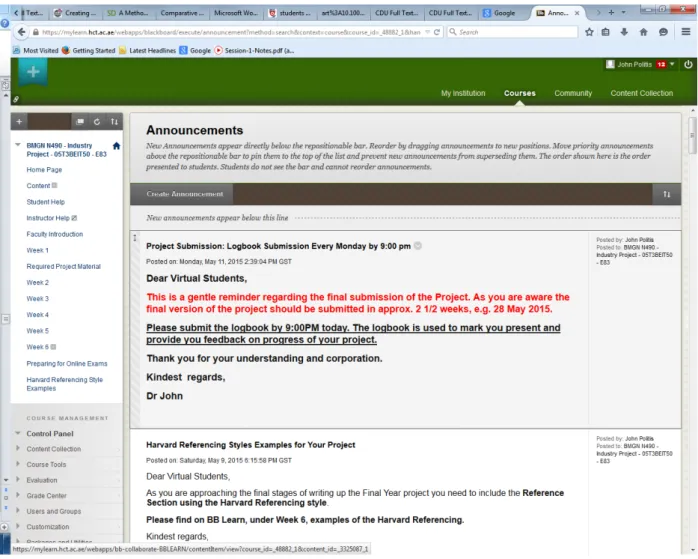Open Latest Headlines bookmark
The height and width of the screenshot is (559, 698).
click(147, 50)
